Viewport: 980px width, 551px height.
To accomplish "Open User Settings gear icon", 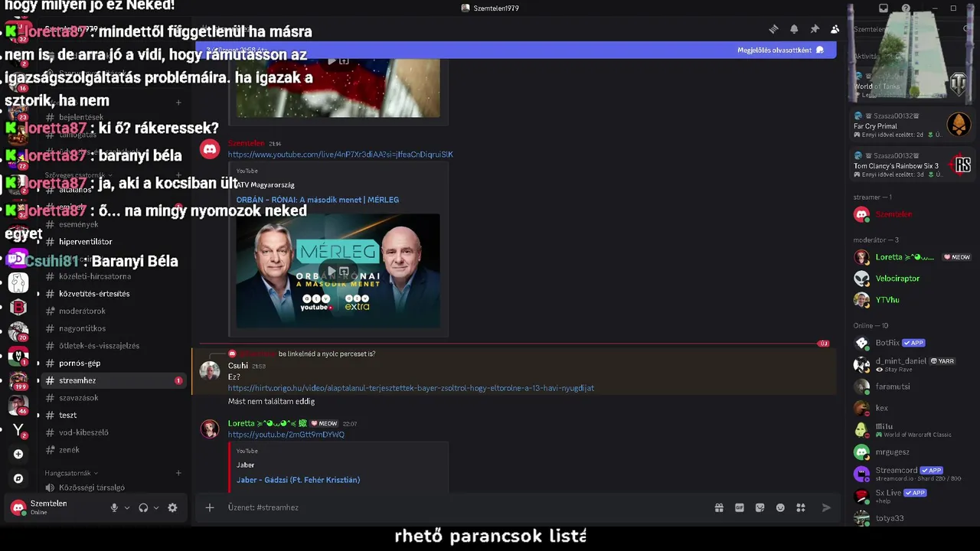I will click(x=172, y=507).
